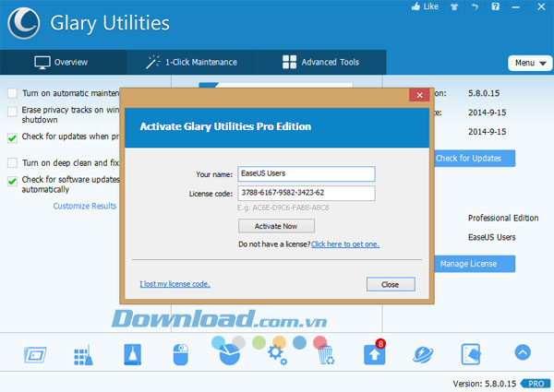Click the undo arrow icon in the title bar

pos(475,6)
